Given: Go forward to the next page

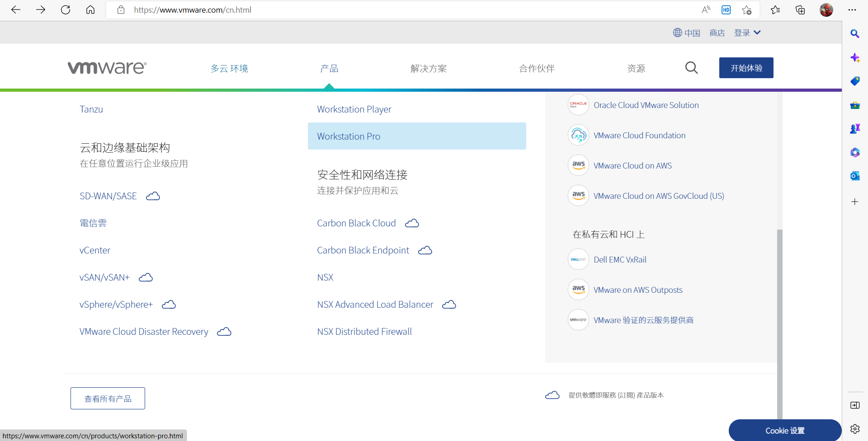Looking at the screenshot, I should click(41, 10).
